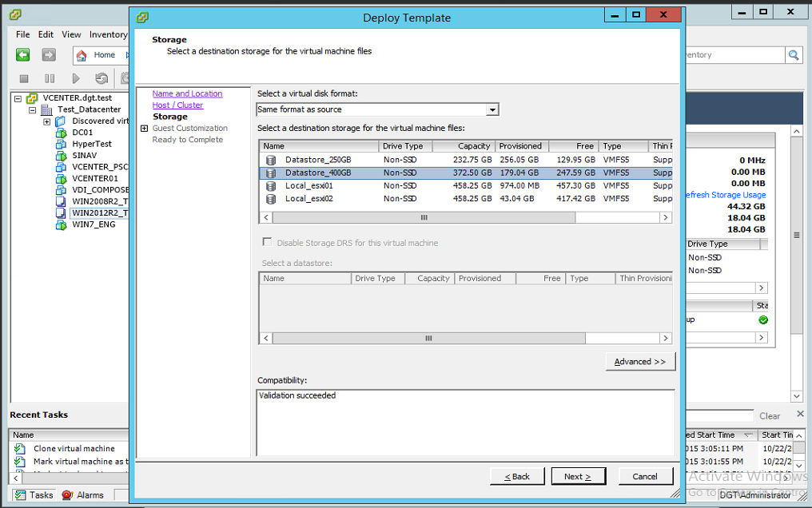This screenshot has height=508, width=812.
Task: Collapse the VCENTER.dgt.test tree node
Action: point(18,98)
